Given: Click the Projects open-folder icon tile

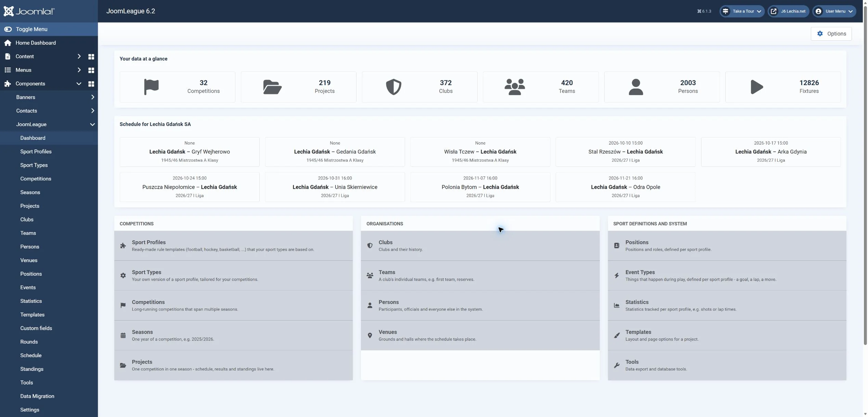Looking at the screenshot, I should (x=272, y=87).
